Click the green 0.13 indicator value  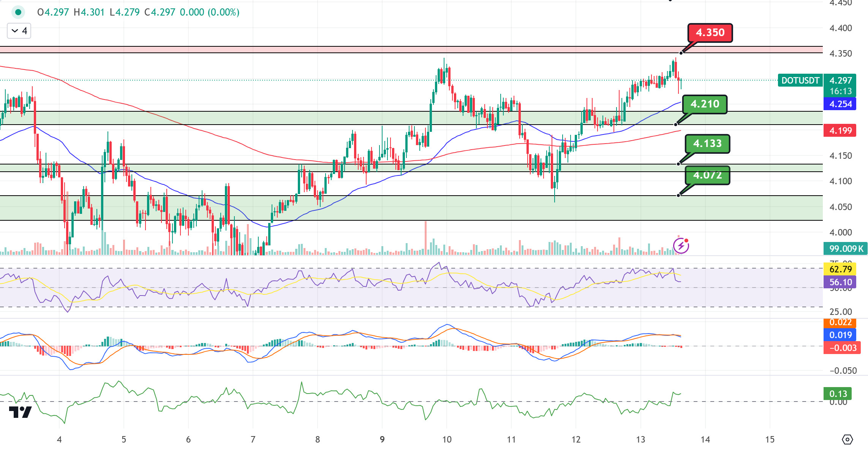tap(838, 394)
